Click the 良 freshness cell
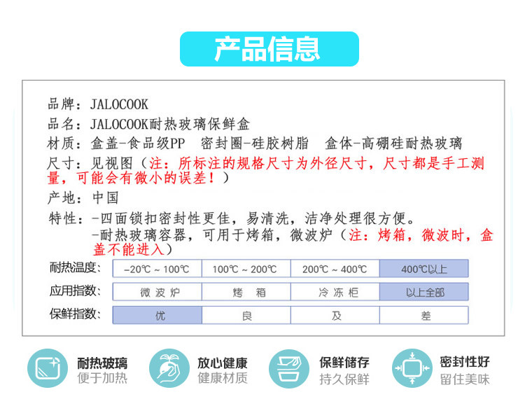The width and height of the screenshot is (525, 420). pos(246,315)
